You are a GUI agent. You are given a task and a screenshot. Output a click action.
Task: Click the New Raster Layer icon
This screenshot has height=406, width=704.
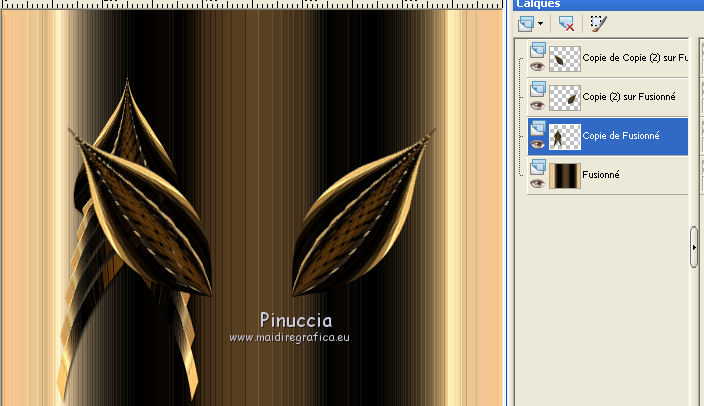(x=526, y=23)
